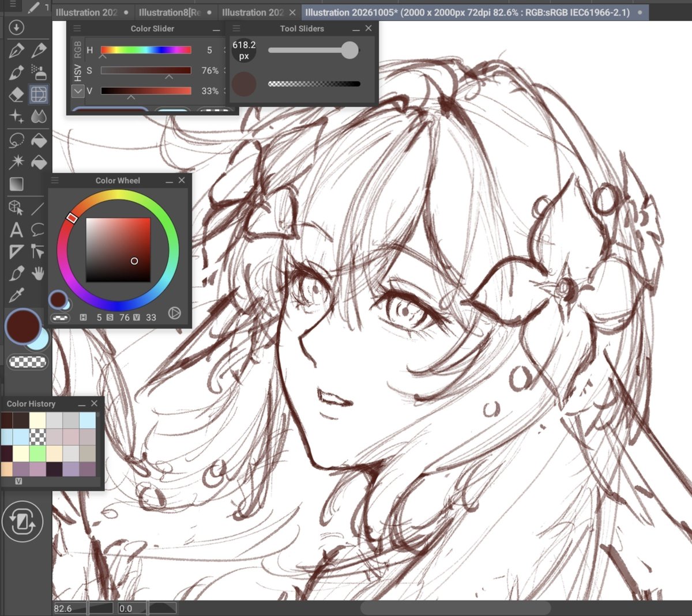Image resolution: width=692 pixels, height=616 pixels.
Task: Click the brush size slider in Tool Sliders
Action: click(x=314, y=50)
